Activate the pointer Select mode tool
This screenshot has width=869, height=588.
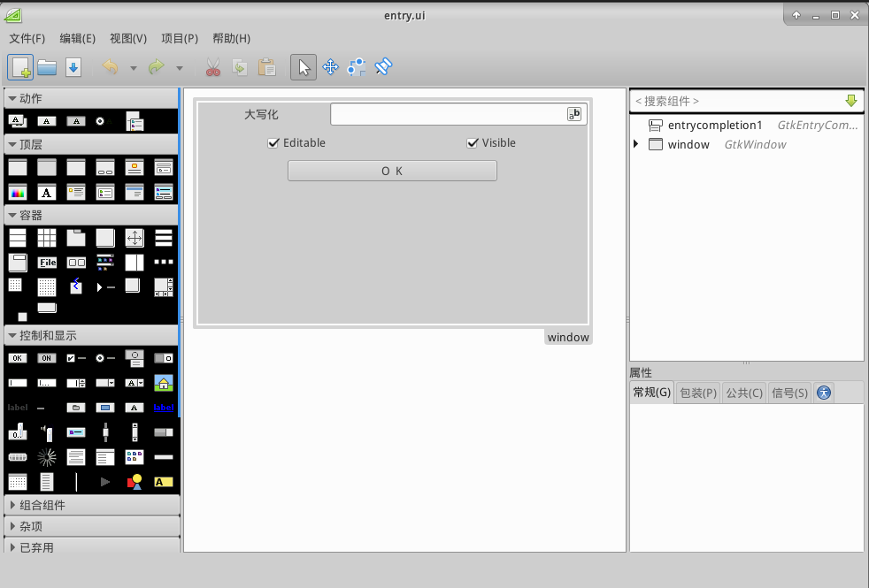coord(304,67)
